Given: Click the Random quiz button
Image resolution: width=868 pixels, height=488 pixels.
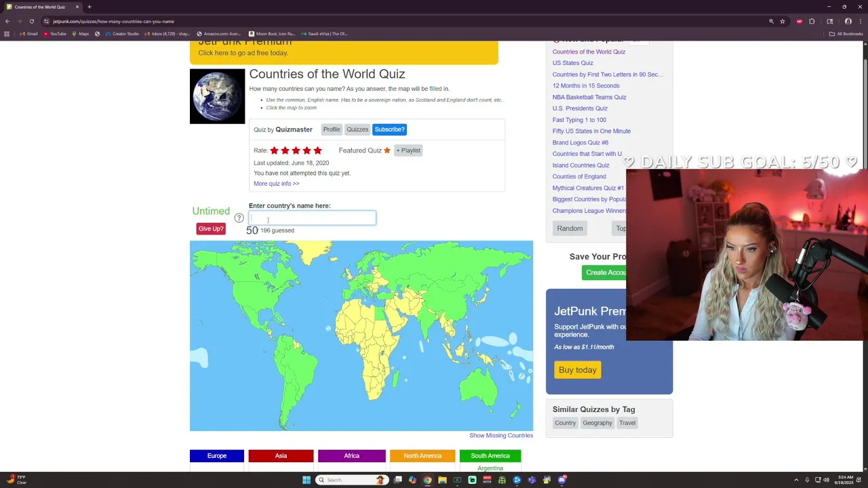Looking at the screenshot, I should (x=570, y=228).
